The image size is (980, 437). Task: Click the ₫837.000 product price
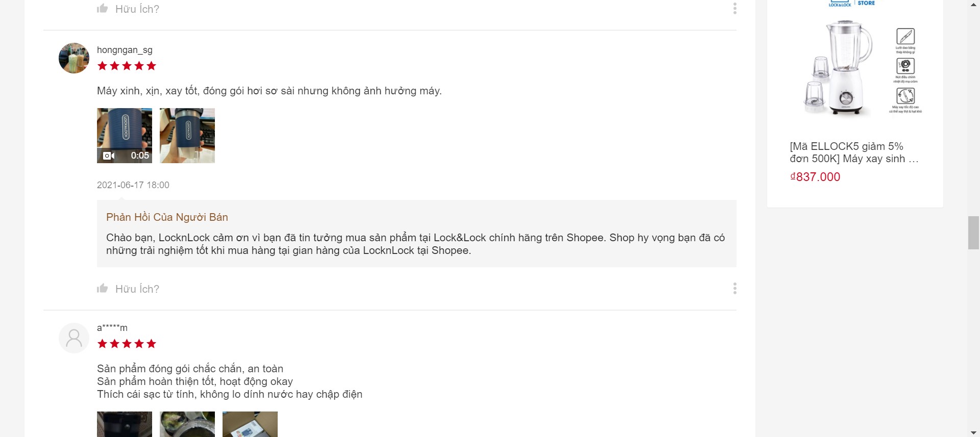pos(815,177)
